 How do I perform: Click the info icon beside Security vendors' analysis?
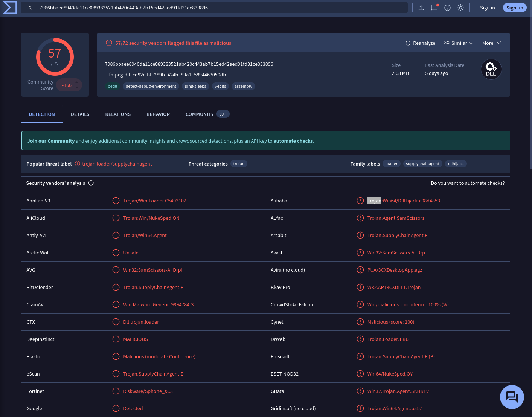(x=91, y=183)
